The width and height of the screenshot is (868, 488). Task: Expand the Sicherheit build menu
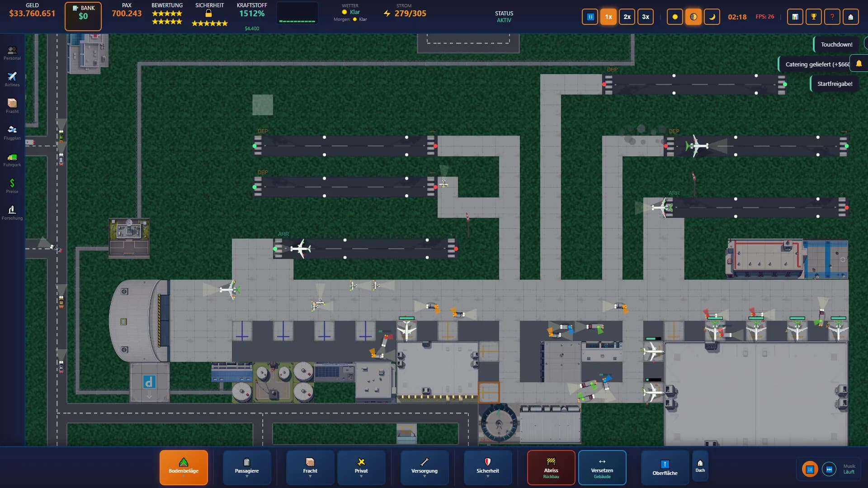pyautogui.click(x=488, y=467)
